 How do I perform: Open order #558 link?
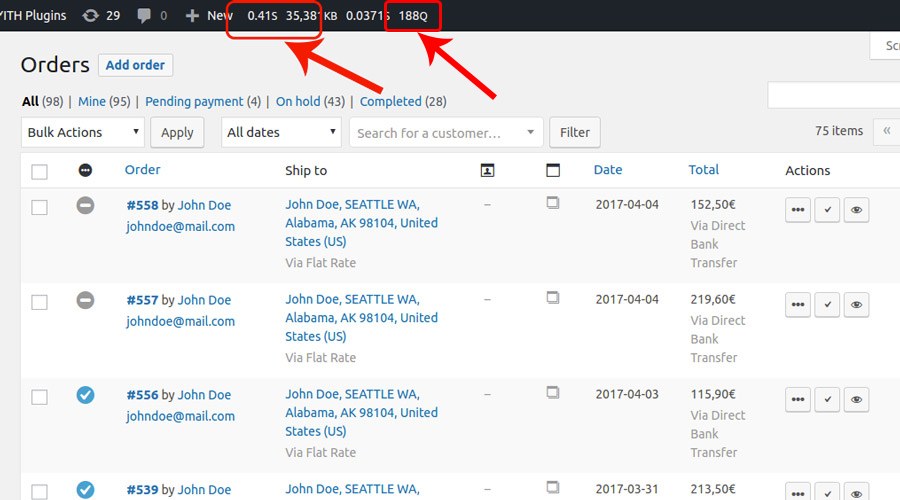[x=142, y=206]
